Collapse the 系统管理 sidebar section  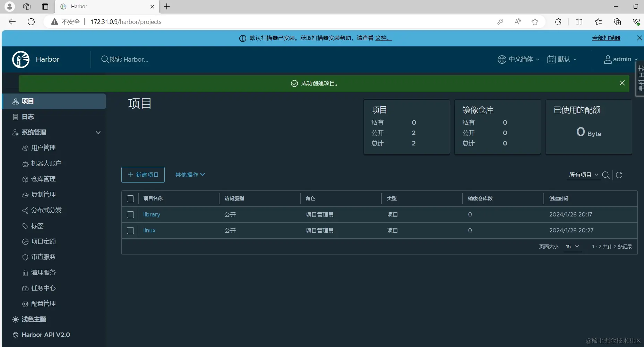point(98,133)
